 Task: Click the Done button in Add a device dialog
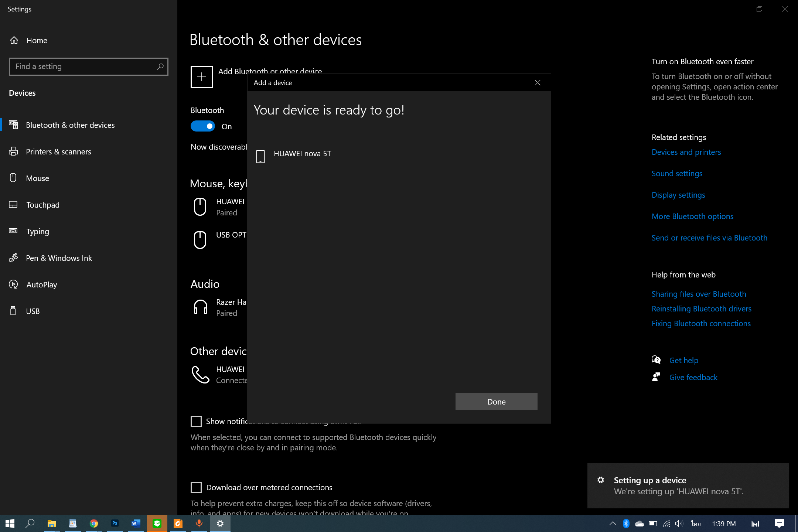pos(496,401)
